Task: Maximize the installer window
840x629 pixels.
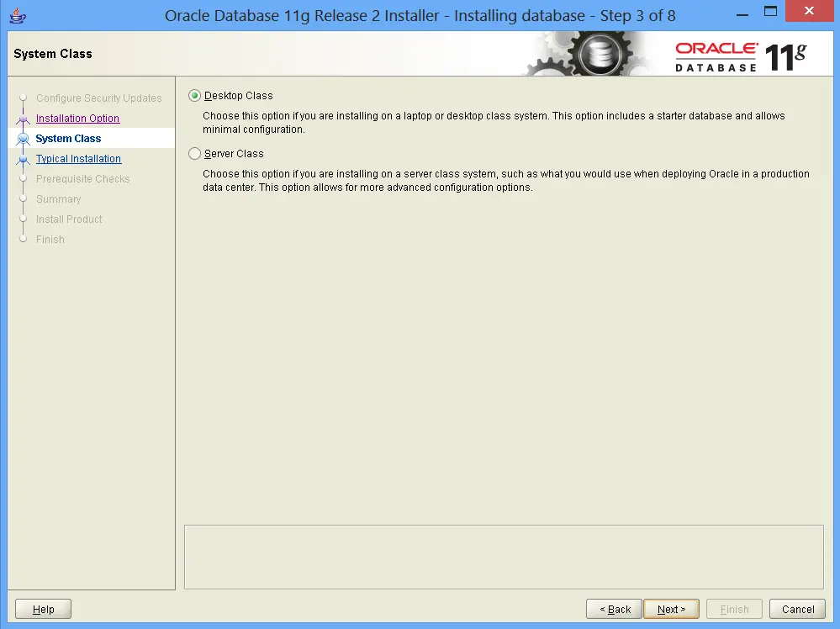Action: click(x=770, y=12)
